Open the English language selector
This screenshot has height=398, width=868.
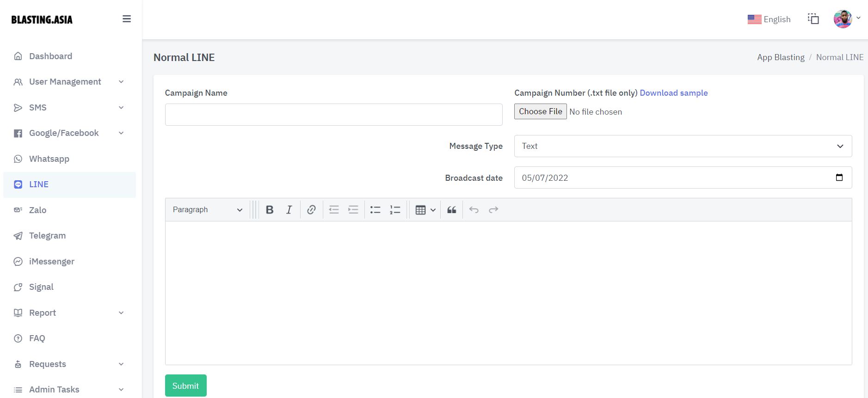coord(769,19)
